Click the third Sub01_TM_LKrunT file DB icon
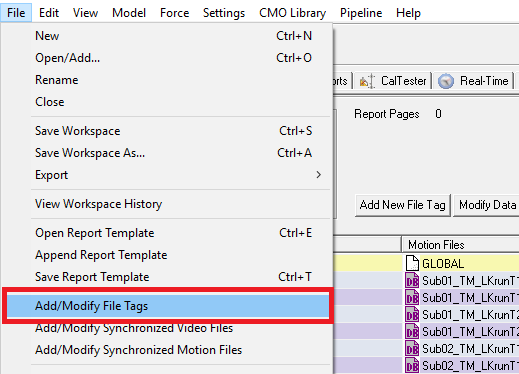 pyautogui.click(x=412, y=315)
